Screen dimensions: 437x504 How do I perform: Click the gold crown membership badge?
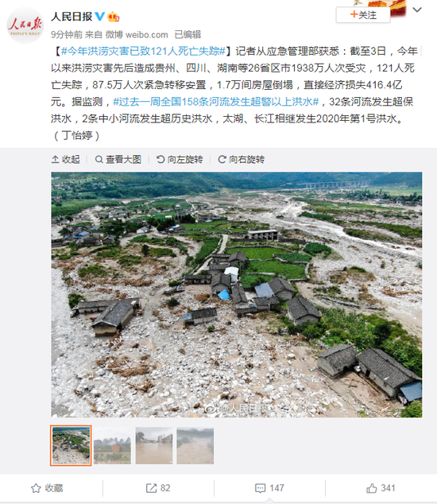coord(113,17)
